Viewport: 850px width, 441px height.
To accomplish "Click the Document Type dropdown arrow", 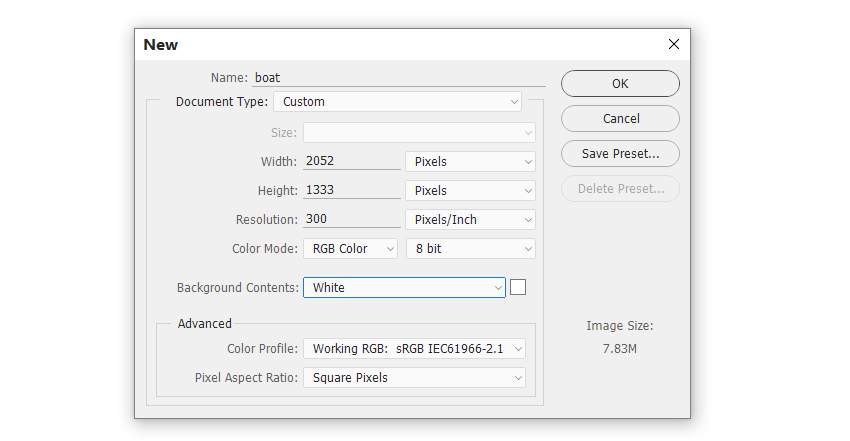I will (x=514, y=102).
